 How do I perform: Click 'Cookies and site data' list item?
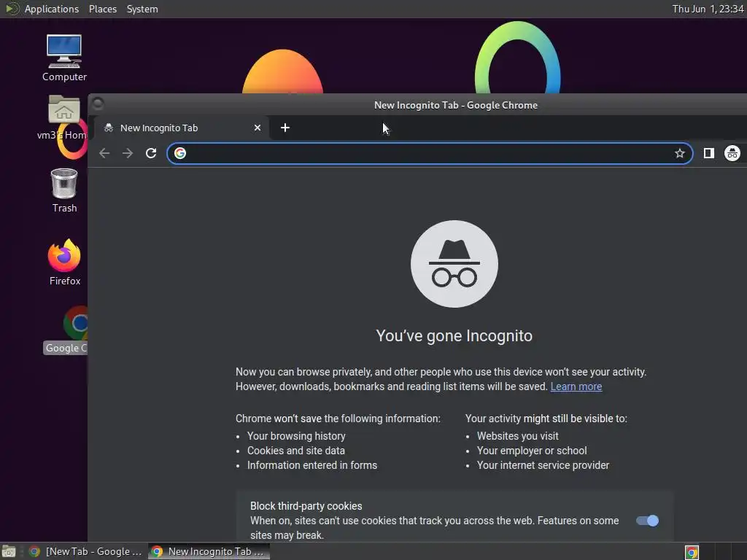[296, 451]
